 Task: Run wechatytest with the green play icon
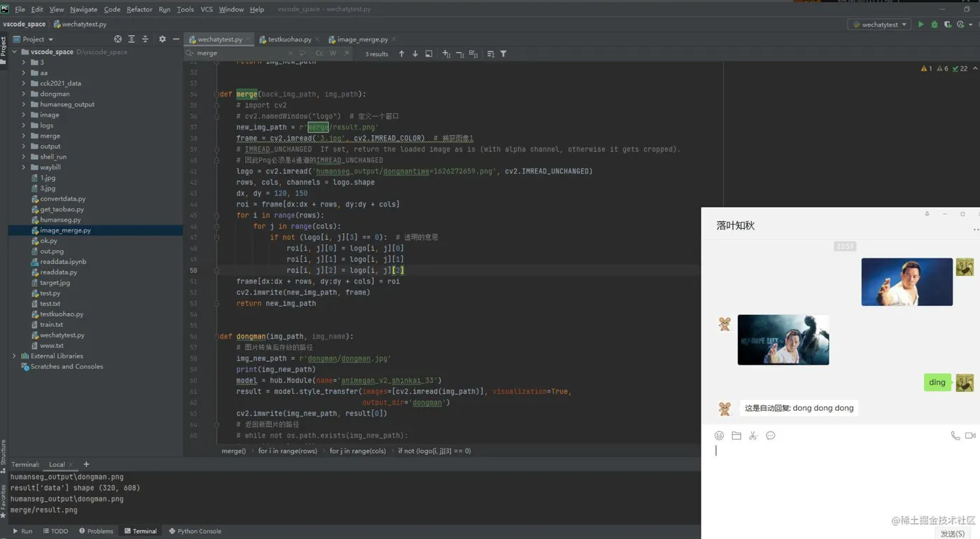pyautogui.click(x=920, y=24)
